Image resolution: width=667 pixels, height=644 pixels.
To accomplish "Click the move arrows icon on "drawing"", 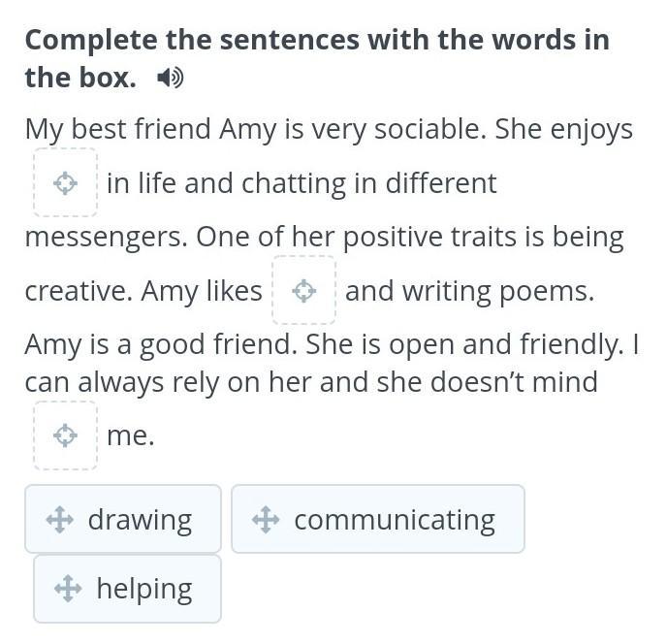I will [x=59, y=519].
